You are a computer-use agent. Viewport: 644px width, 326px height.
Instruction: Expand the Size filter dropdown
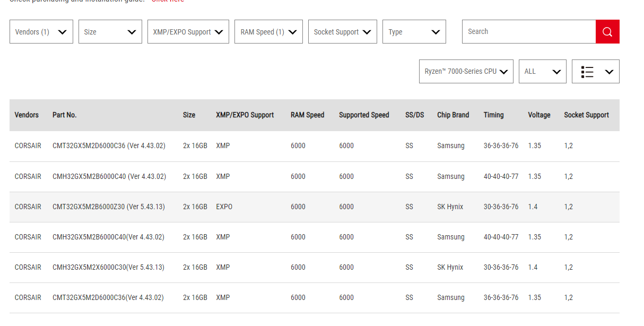pos(110,32)
